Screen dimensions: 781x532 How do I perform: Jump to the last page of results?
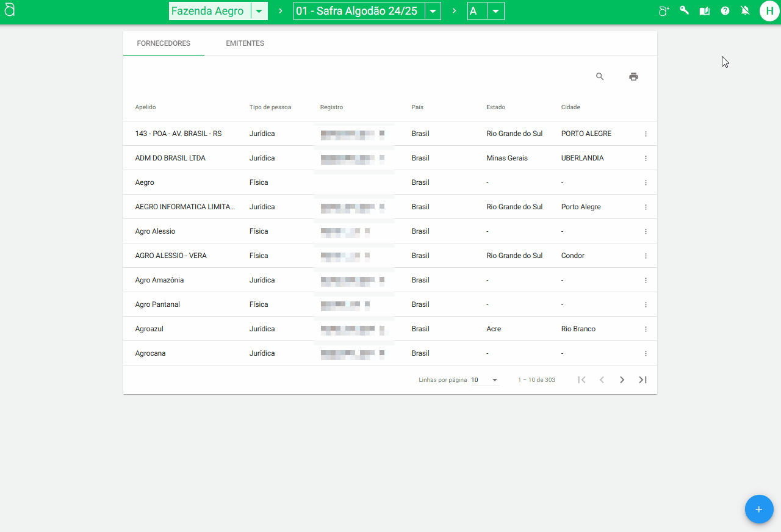click(x=642, y=380)
